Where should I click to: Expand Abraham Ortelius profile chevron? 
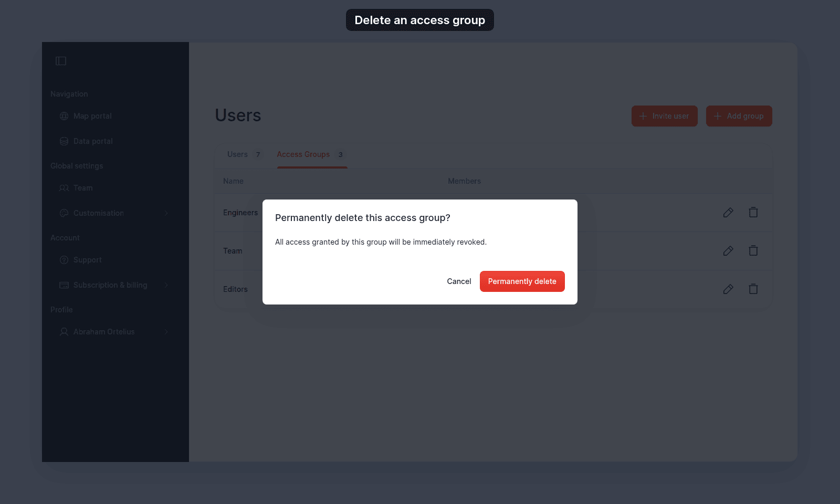[166, 332]
